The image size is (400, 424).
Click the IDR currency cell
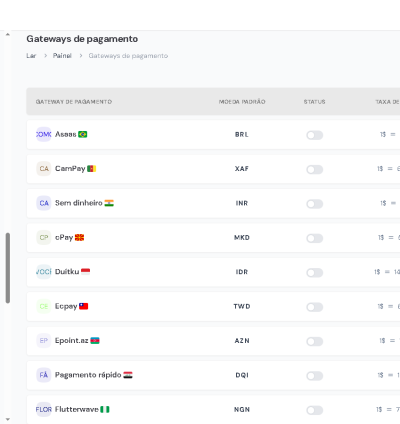point(242,272)
